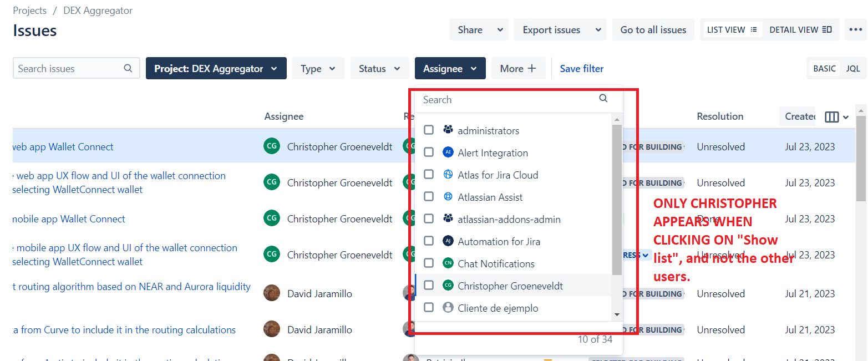Click David Jaramillo's avatar picture
Image resolution: width=868 pixels, height=361 pixels.
click(x=272, y=293)
